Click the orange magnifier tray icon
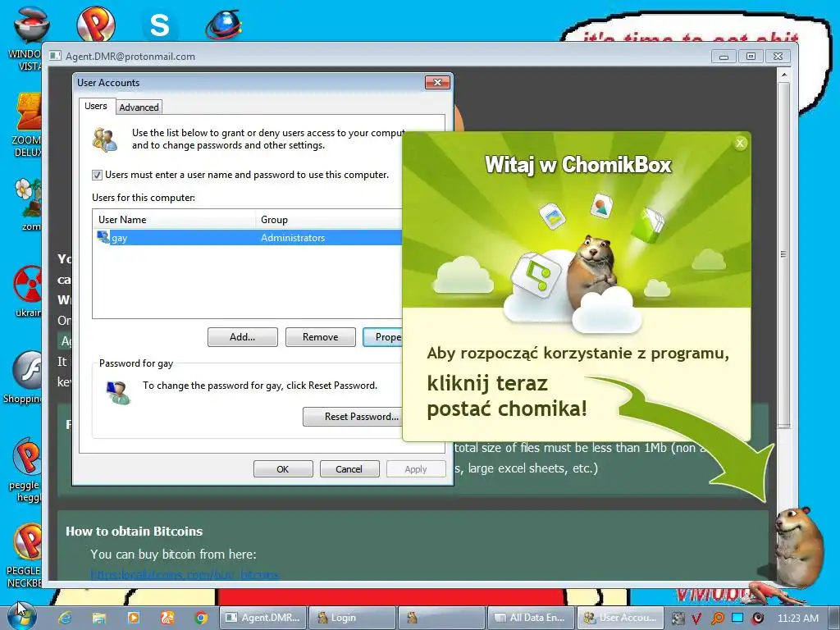This screenshot has height=630, width=840. (717, 619)
